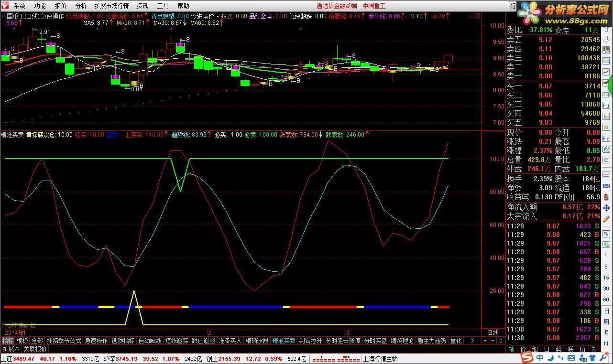Viewport: 613px width, 364px height.
Task: Open the 分析 menu
Action: (x=81, y=6)
